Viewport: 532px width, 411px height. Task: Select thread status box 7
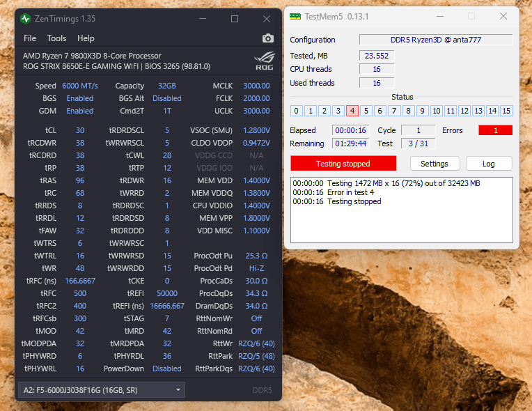point(394,111)
